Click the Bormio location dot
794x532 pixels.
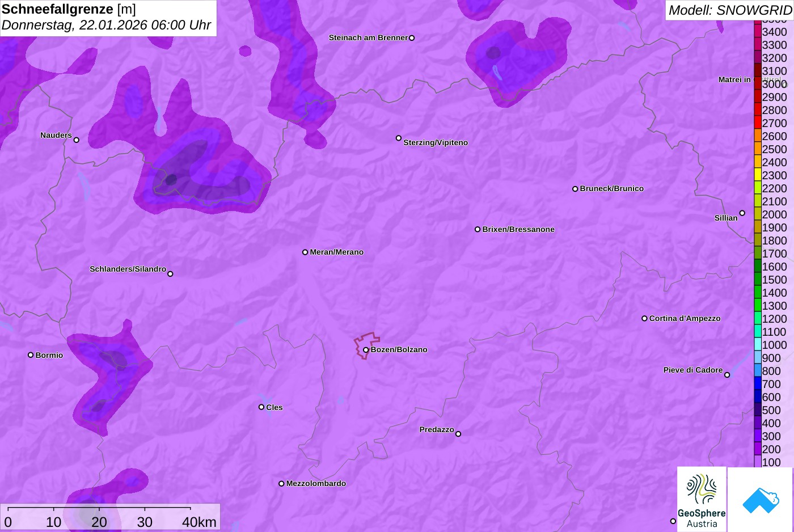point(31,355)
